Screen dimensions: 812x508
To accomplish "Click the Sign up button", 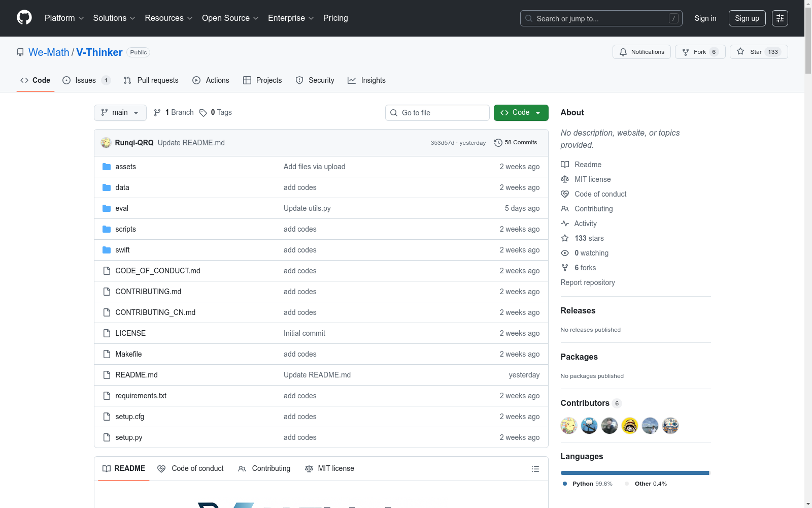I will point(747,18).
